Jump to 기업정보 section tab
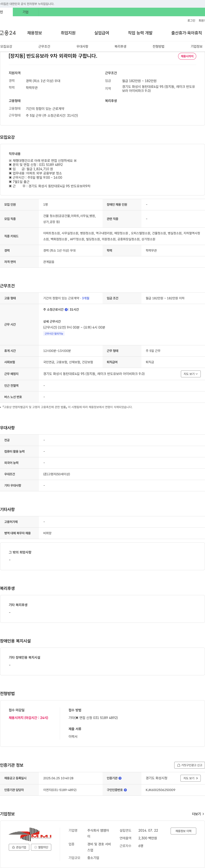This screenshot has width=205, height=868. (x=197, y=47)
